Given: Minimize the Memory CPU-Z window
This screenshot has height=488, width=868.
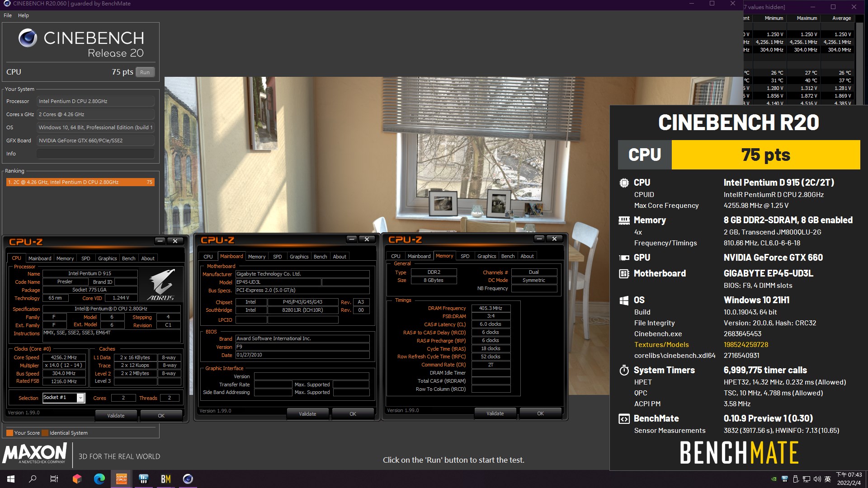Looking at the screenshot, I should pos(539,239).
